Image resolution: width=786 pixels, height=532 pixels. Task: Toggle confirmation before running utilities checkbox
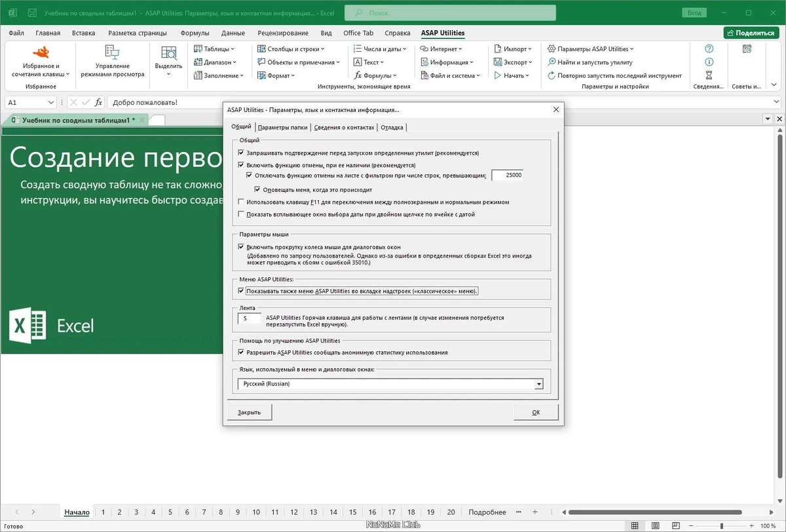point(241,153)
